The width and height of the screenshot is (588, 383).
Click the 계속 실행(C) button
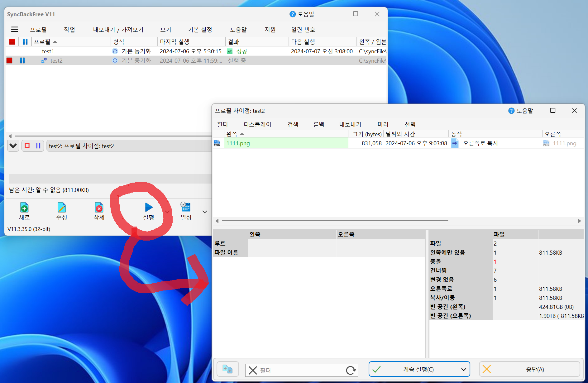414,369
